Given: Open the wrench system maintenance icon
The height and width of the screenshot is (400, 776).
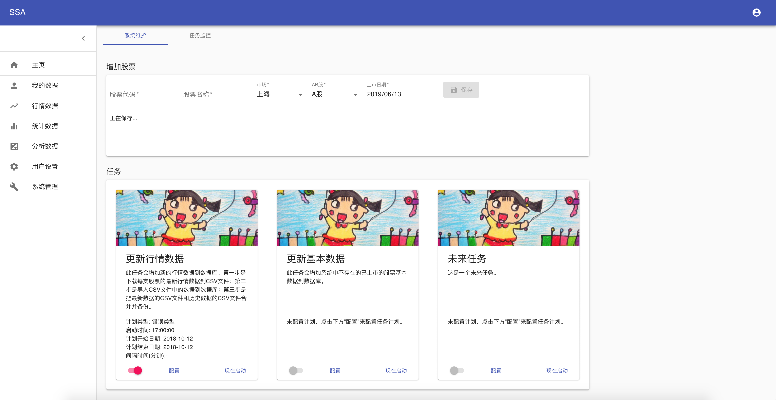Looking at the screenshot, I should click(14, 186).
